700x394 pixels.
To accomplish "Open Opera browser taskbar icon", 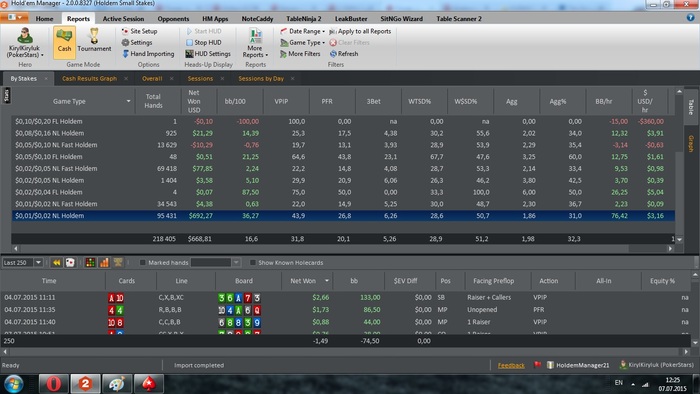I will (x=54, y=384).
